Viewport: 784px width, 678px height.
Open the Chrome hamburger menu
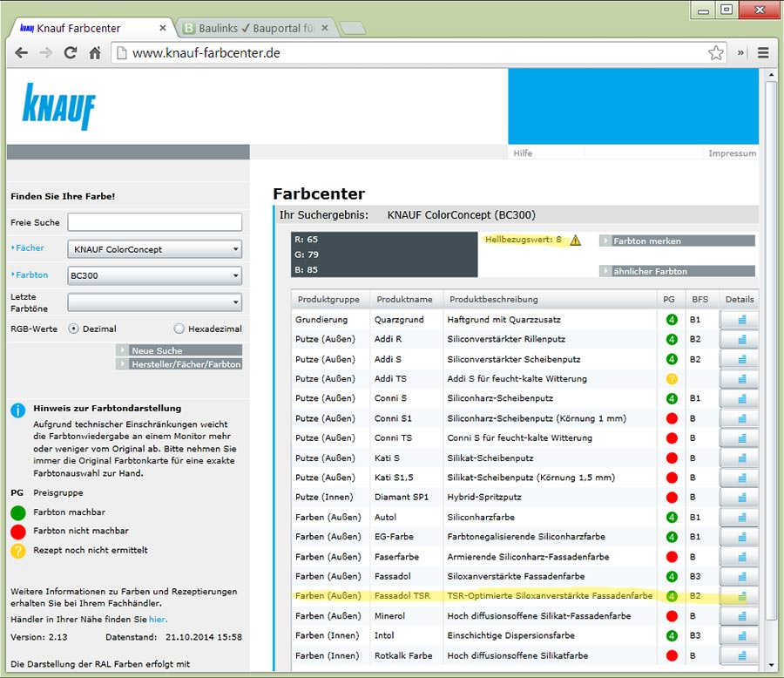763,52
